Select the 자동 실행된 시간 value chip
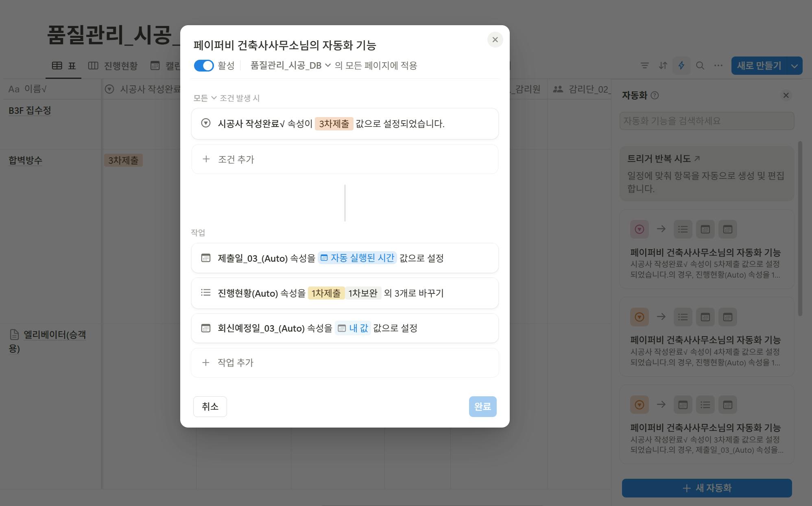 tap(357, 258)
